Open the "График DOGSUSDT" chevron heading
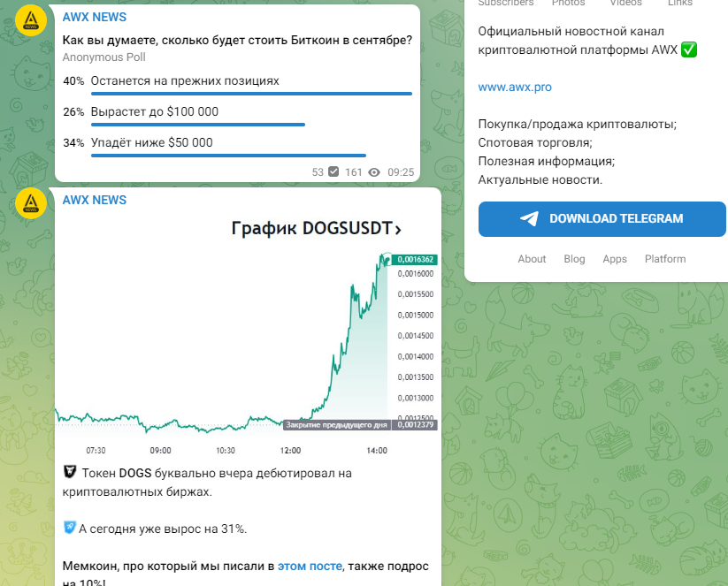This screenshot has width=728, height=586. [316, 229]
